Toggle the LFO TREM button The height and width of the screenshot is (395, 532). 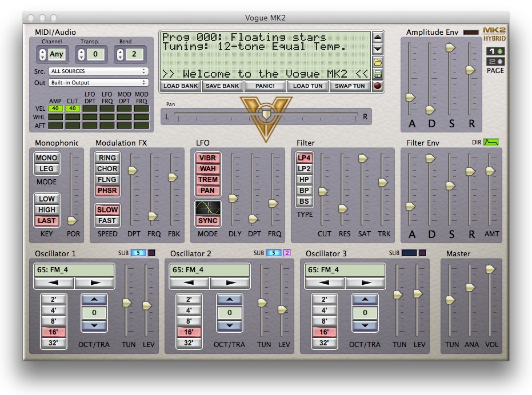[x=207, y=180]
